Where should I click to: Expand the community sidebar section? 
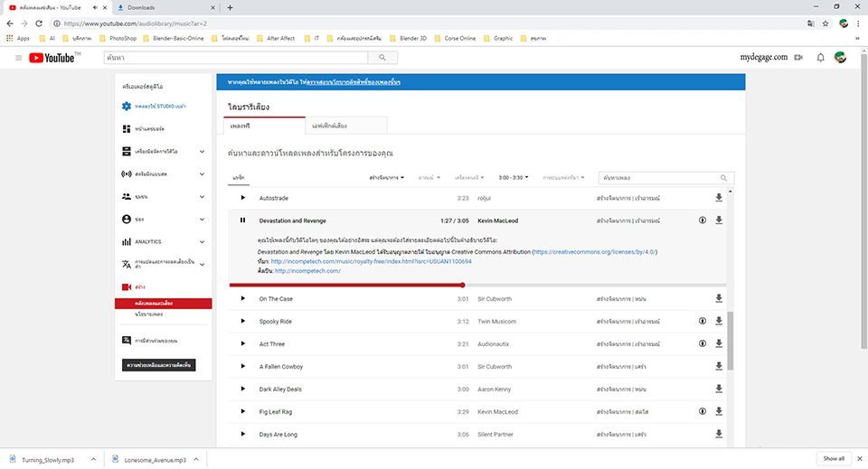coord(202,197)
